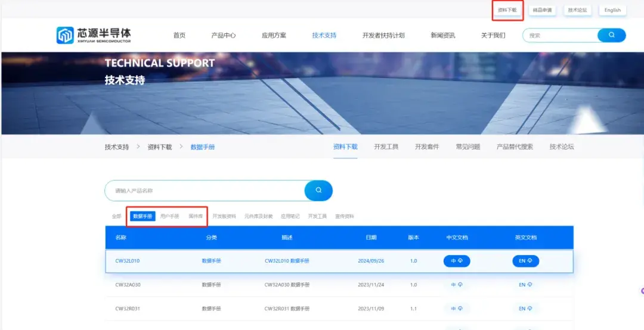Click the 英文文档 column header
The width and height of the screenshot is (644, 330).
[x=526, y=238]
